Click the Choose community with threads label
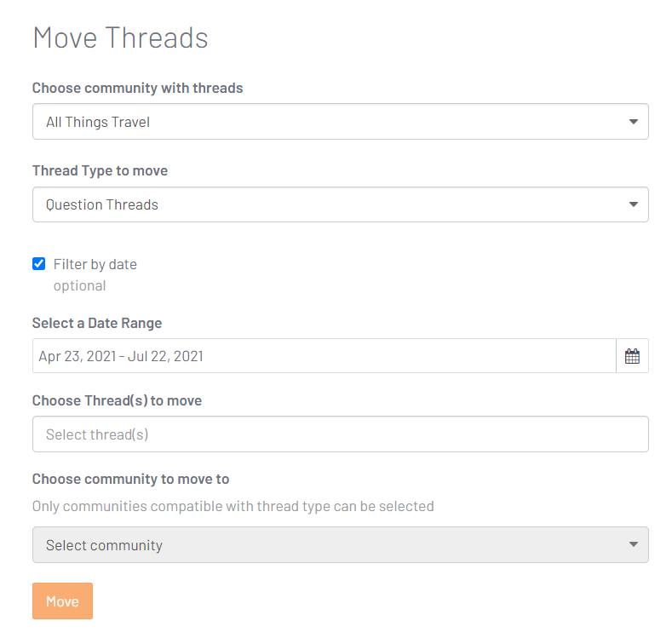Screen dimensions: 672x644 tap(138, 88)
